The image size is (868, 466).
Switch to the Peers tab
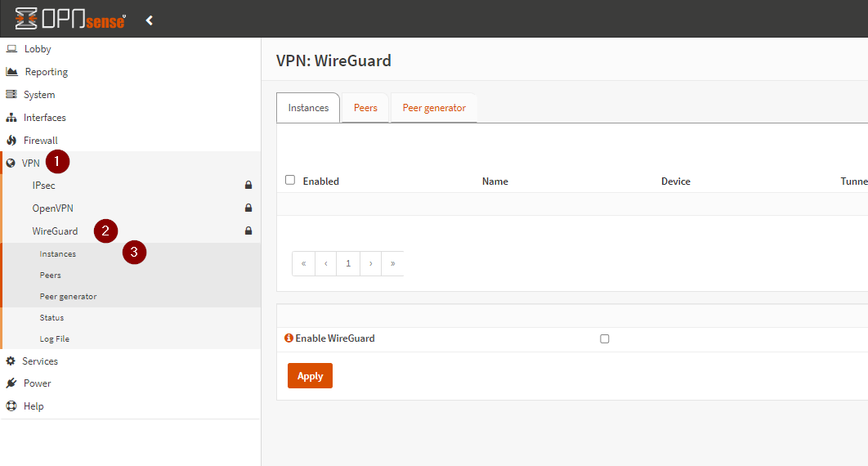pyautogui.click(x=365, y=108)
